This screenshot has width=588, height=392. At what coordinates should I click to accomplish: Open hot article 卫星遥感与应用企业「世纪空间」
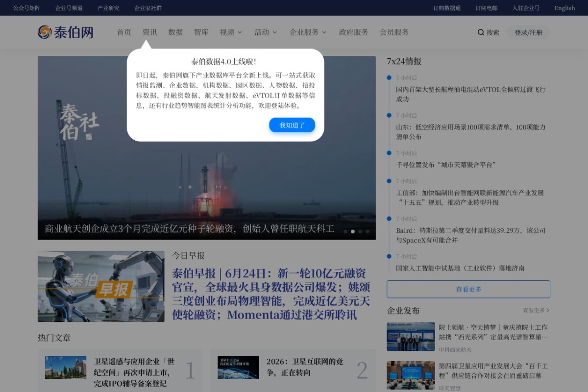pos(134,372)
